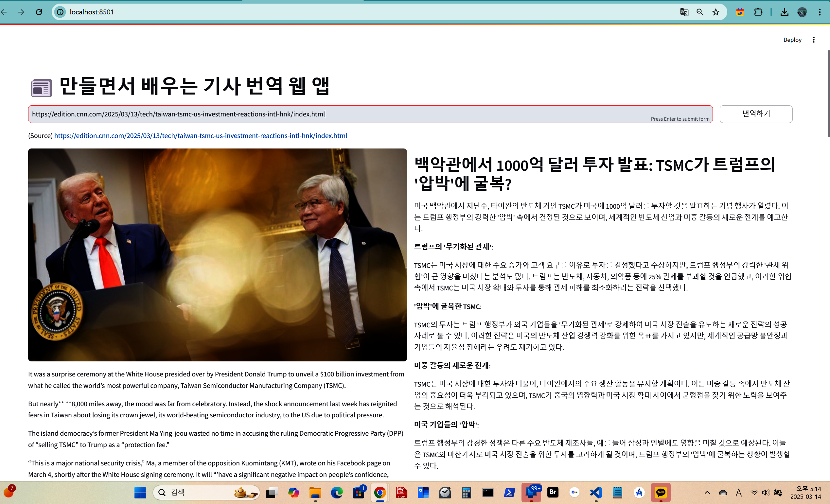Open Microsoft Store from the taskbar
Viewport: 830px width, 504px height.
(359, 493)
